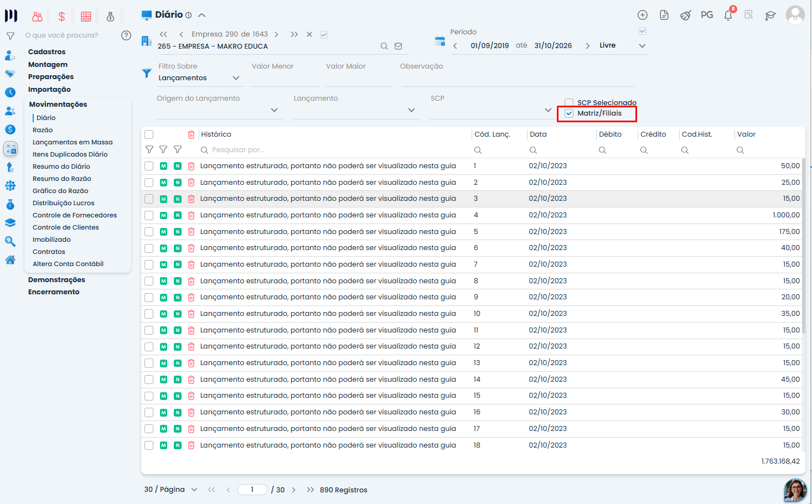Click the green N badge on lançamento 8
812x504 pixels.
click(x=178, y=281)
